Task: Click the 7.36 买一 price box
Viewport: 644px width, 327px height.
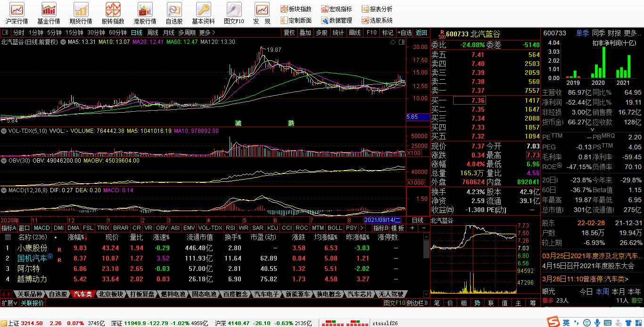Action: coord(469,100)
